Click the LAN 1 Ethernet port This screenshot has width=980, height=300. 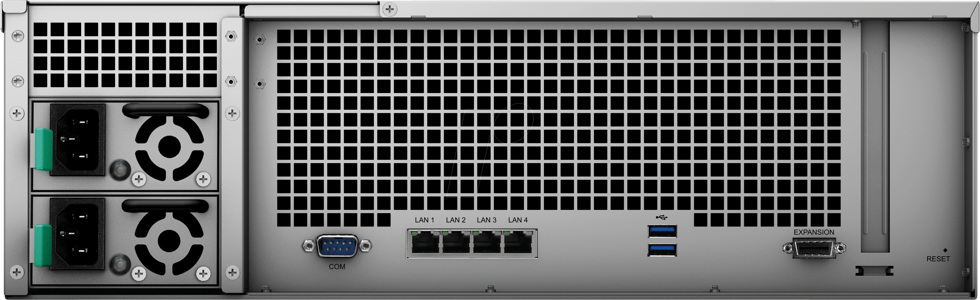[425, 243]
